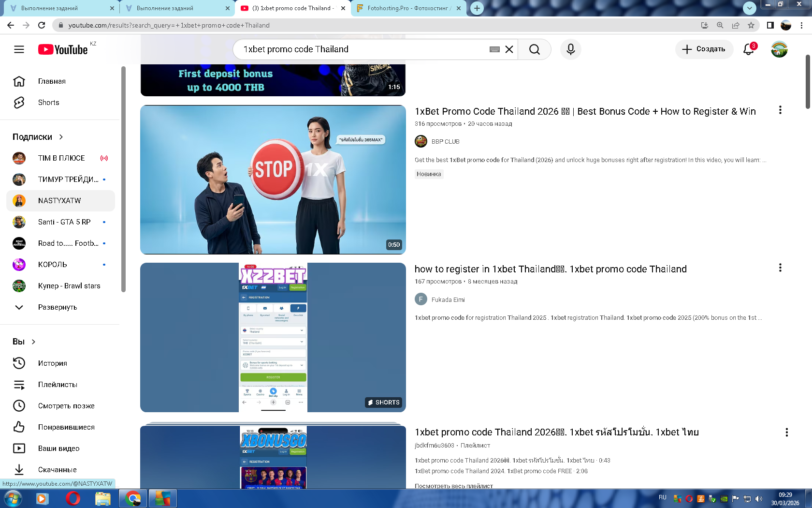The width and height of the screenshot is (812, 508).
Task: Toggle the browser side panel
Action: 770,25
